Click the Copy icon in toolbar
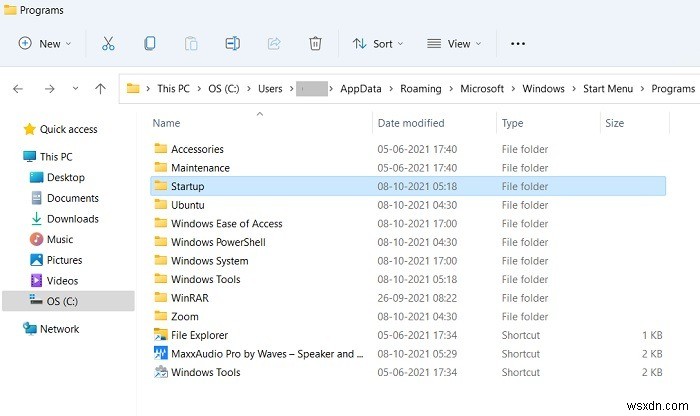Image resolution: width=700 pixels, height=416 pixels. [150, 43]
